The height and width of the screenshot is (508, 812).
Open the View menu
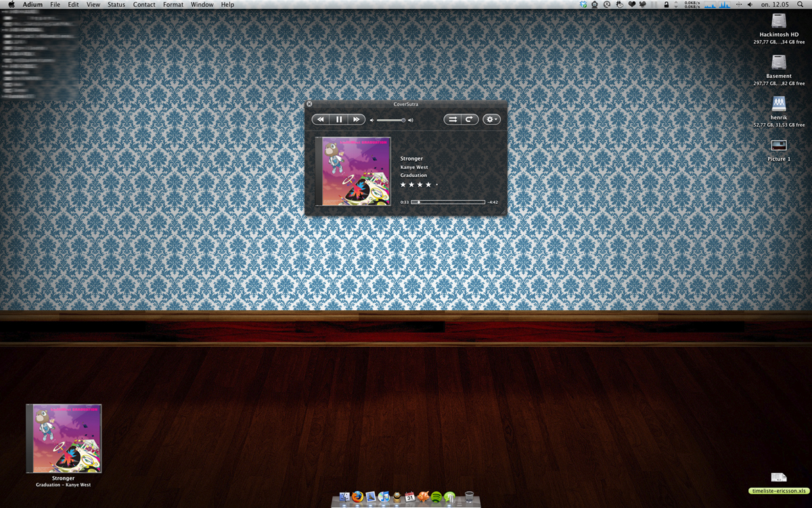pyautogui.click(x=93, y=5)
